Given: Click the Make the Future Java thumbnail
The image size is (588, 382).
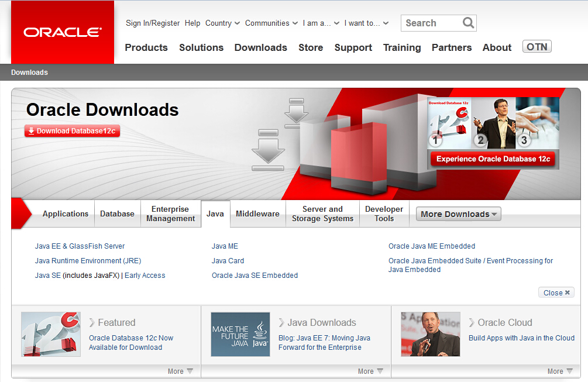Looking at the screenshot, I should pos(240,334).
